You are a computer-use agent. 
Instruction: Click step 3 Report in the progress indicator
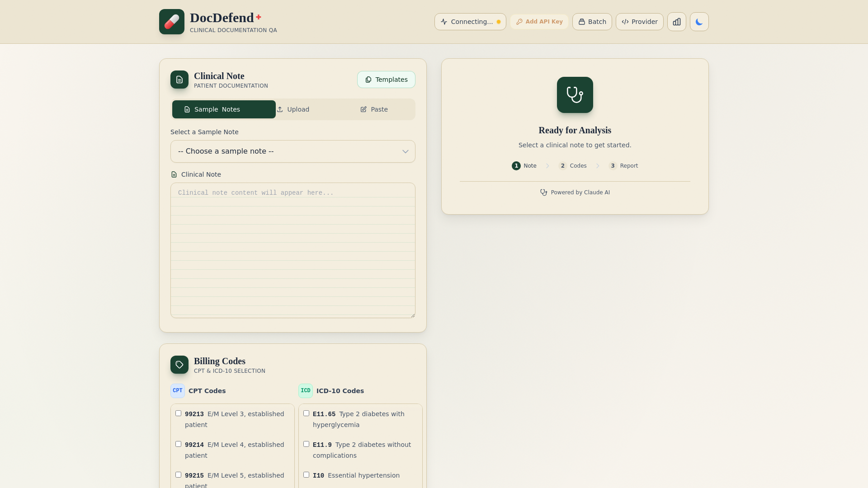coord(623,166)
